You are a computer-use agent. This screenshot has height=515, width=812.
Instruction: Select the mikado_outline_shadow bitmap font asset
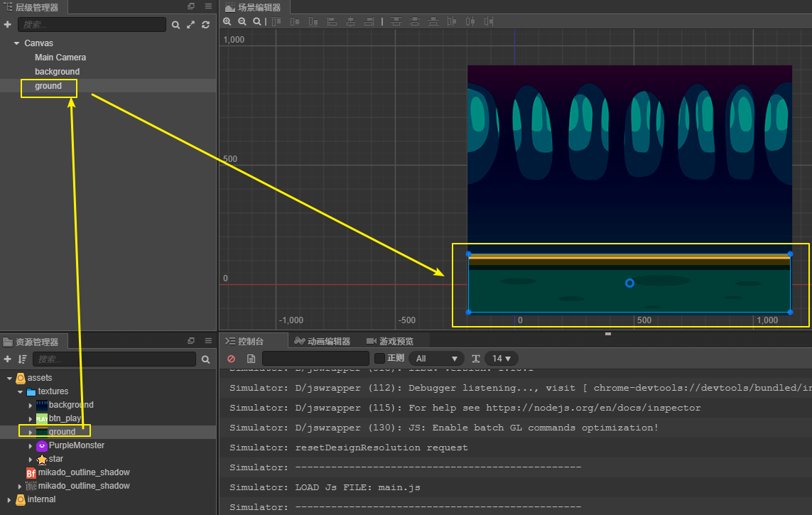83,472
